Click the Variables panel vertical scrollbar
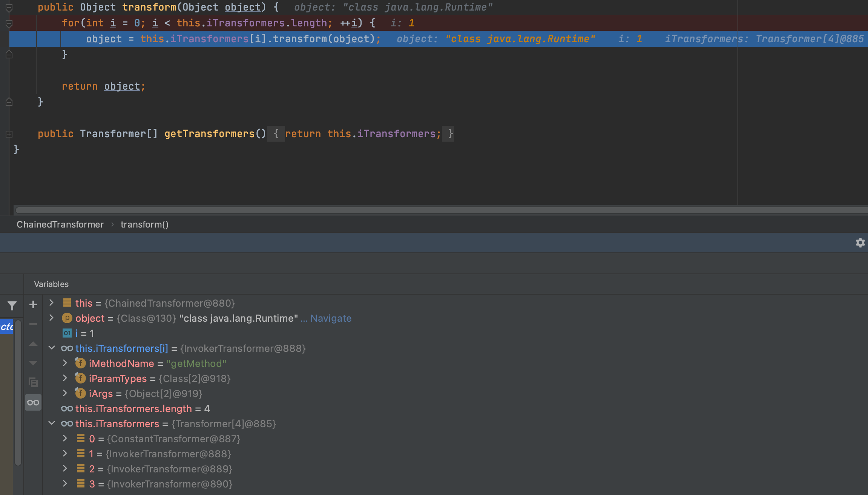The width and height of the screenshot is (868, 495). [18, 393]
